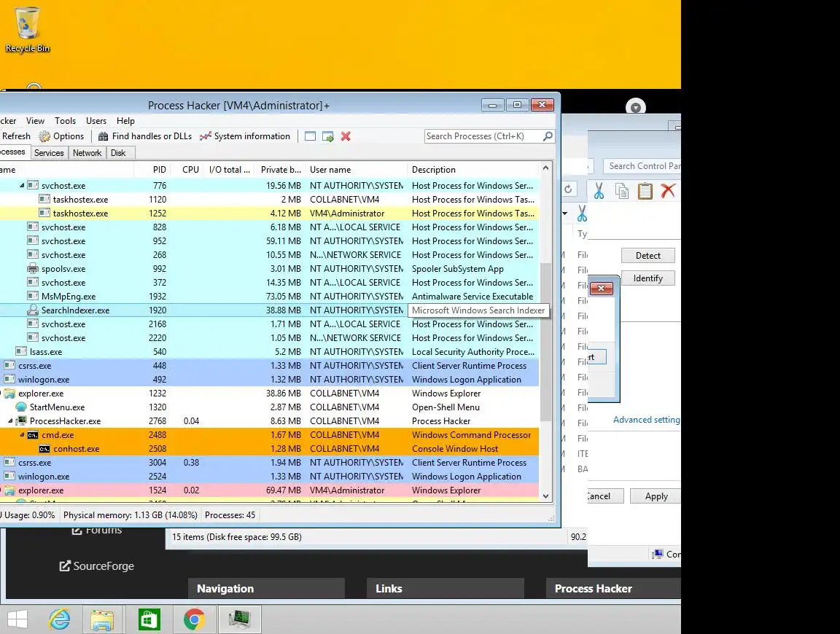Select the lsass.exe process row

270,352
